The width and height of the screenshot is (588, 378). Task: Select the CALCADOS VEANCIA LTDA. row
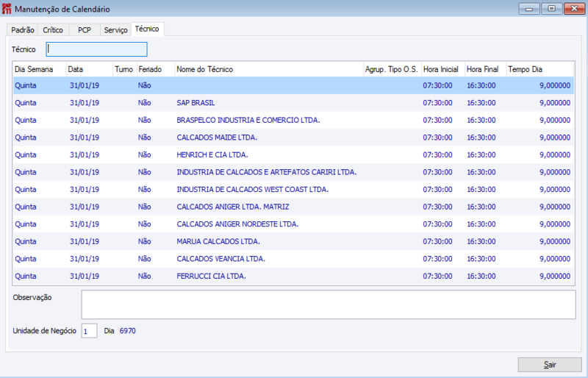point(293,259)
